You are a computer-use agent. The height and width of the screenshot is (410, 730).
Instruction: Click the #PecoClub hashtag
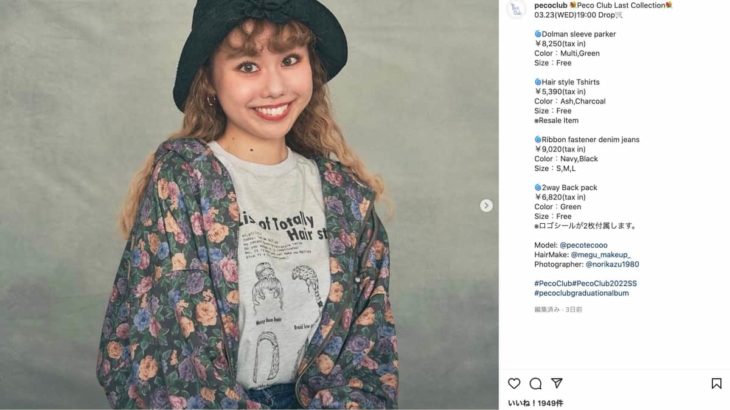pyautogui.click(x=555, y=284)
